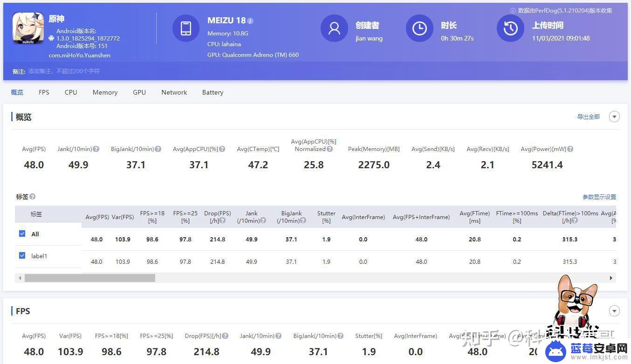The height and width of the screenshot is (364, 631).
Task: Click help icon by BigJank(/10min) in FPS section
Action: click(340, 336)
